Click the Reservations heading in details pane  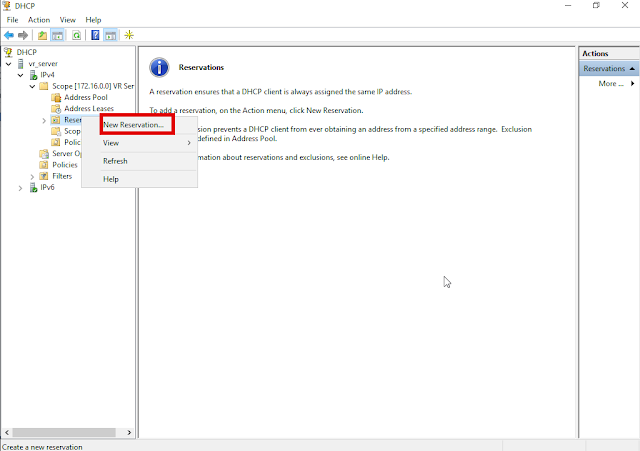point(201,67)
